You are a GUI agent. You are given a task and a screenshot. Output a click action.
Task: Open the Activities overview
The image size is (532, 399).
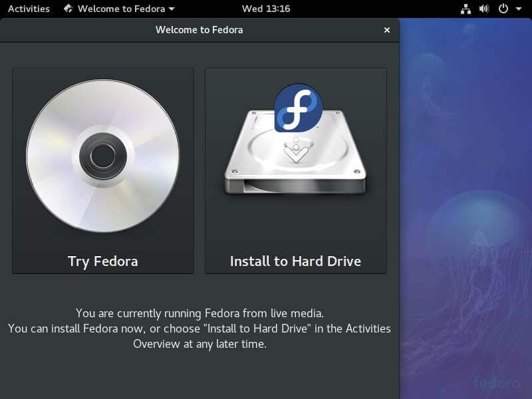coord(29,9)
